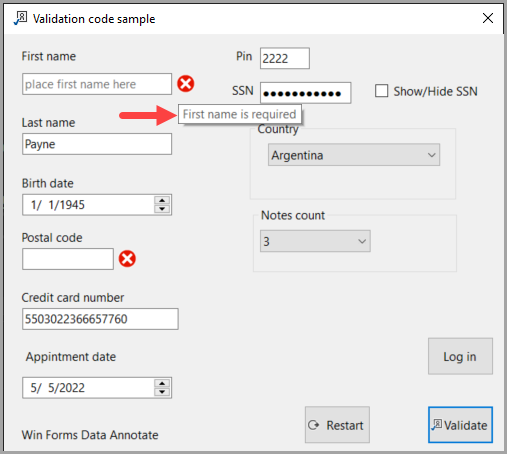Screen dimensions: 507x454
Task: Click the Validate button
Action: point(460,425)
